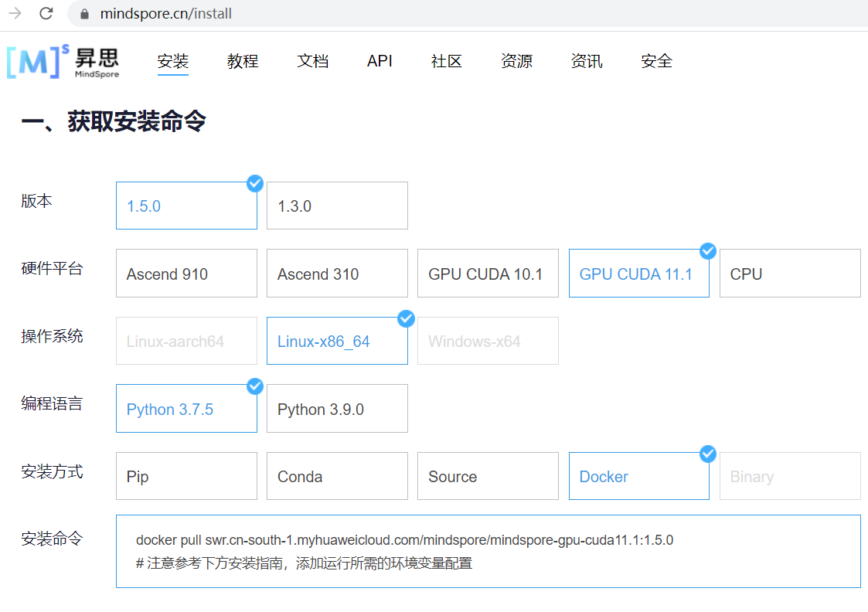Open the 安全 navigation tab
Image resolution: width=868 pixels, height=612 pixels.
(x=656, y=61)
